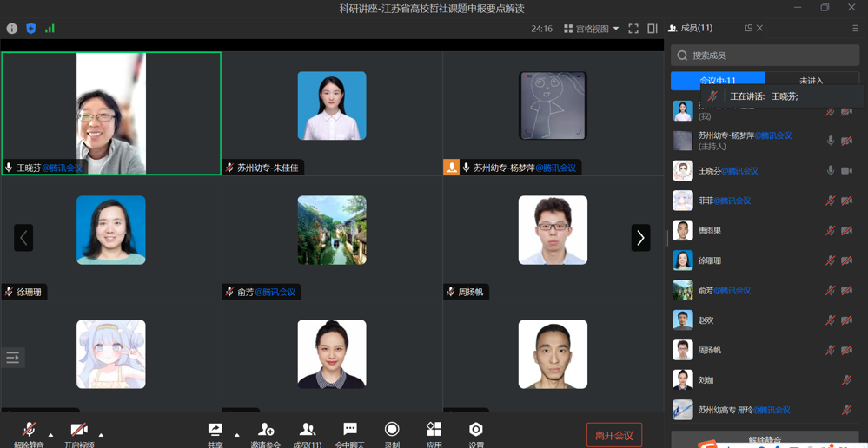Click the green network signal icon
Image resolution: width=868 pixels, height=448 pixels.
click(50, 29)
